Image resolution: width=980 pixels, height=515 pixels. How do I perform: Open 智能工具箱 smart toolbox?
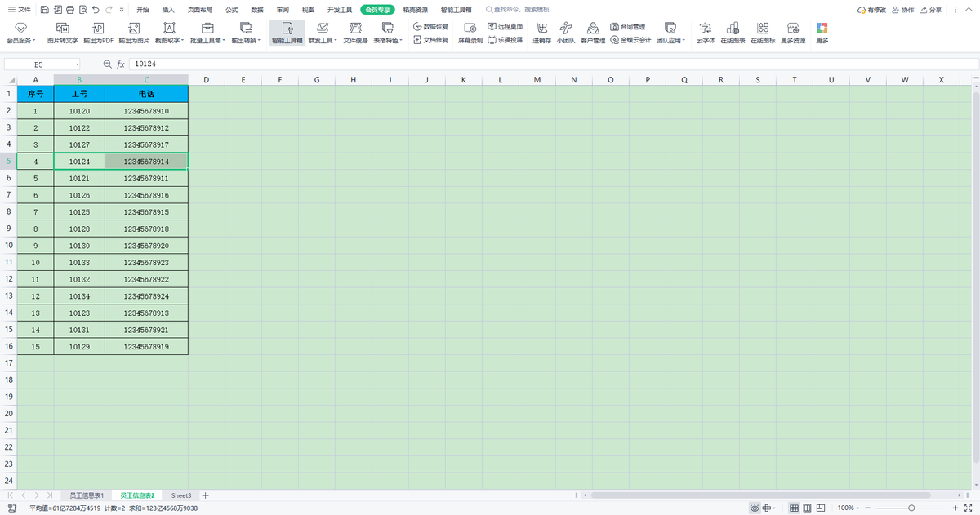point(287,33)
